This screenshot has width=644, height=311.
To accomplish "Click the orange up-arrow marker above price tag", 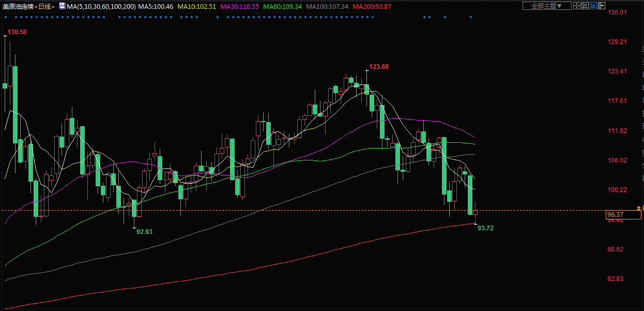I will pyautogui.click(x=638, y=208).
